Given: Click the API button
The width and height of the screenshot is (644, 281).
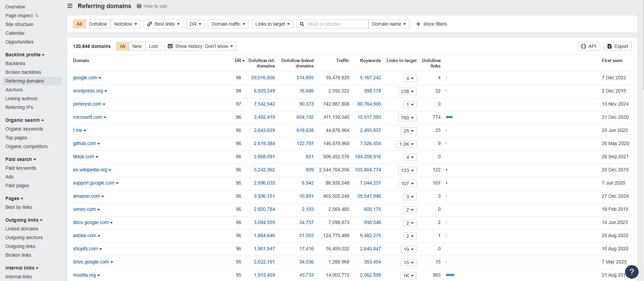Looking at the screenshot, I should pyautogui.click(x=589, y=46).
